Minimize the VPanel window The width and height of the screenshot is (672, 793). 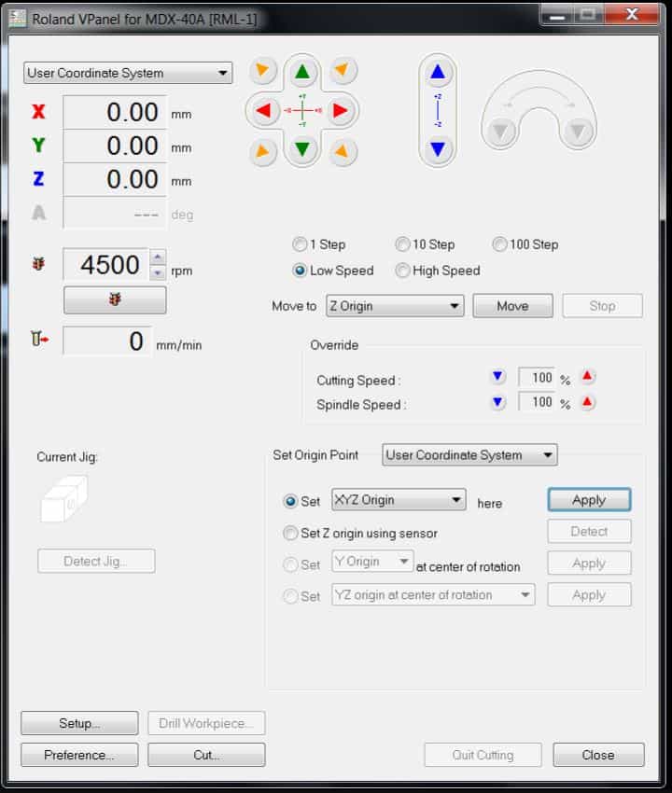[557, 15]
